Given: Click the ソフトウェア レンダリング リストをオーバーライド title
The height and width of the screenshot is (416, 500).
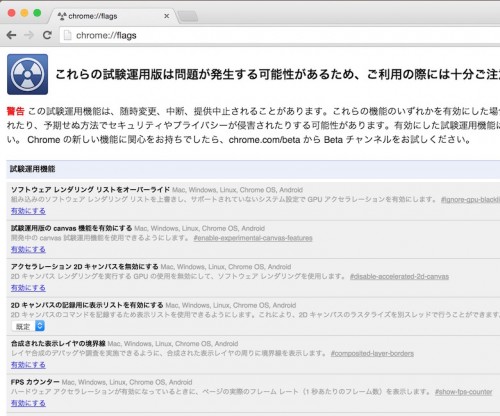Looking at the screenshot, I should coord(90,190).
